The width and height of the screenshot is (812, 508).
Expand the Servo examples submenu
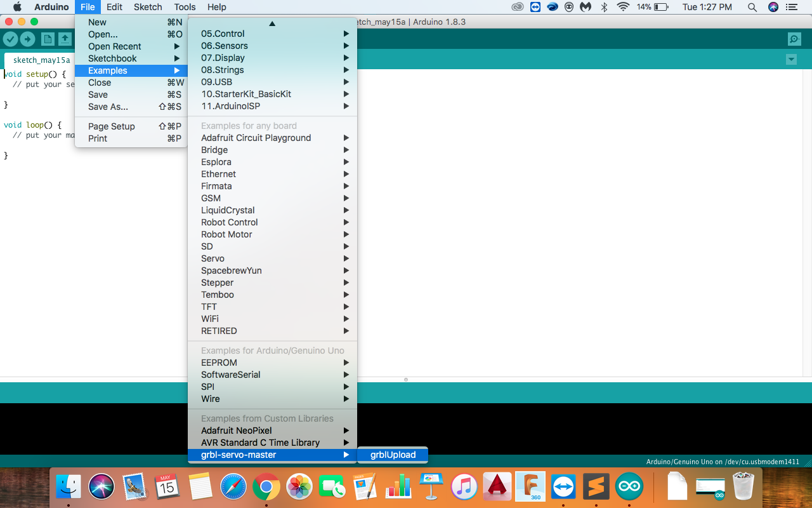click(272, 258)
